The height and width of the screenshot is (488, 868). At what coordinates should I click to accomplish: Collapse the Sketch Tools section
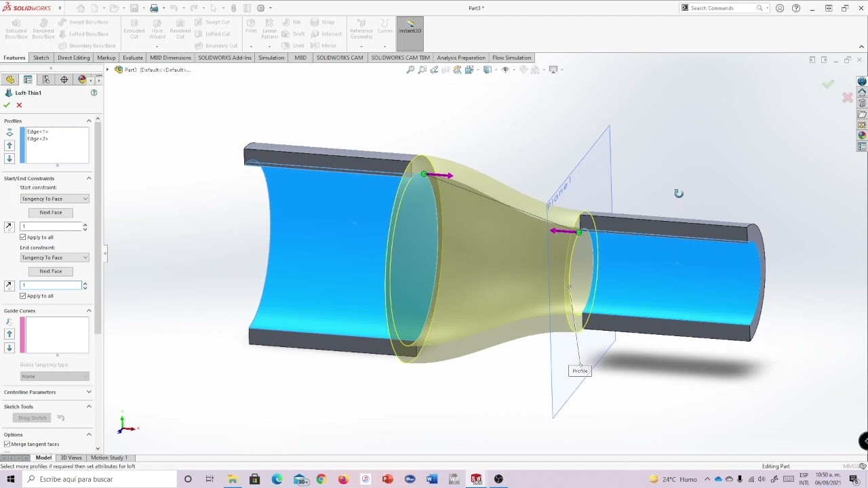tap(89, 406)
